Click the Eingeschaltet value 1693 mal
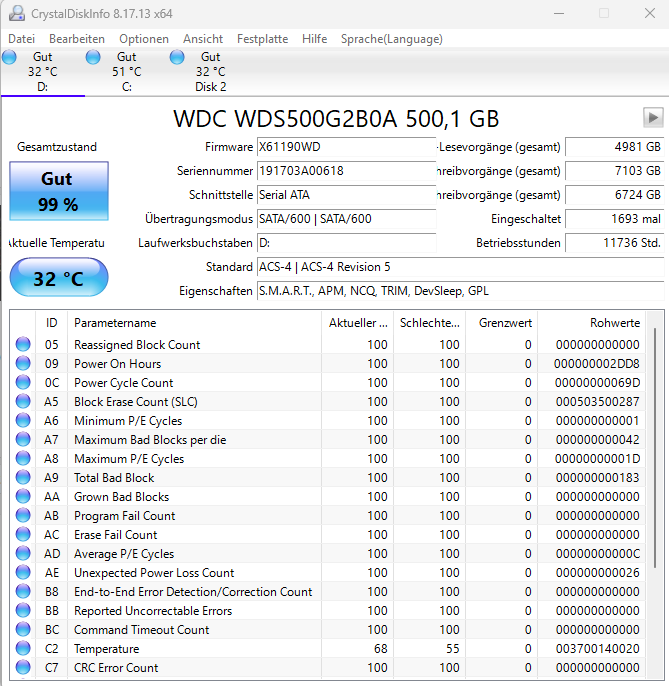This screenshot has height=686, width=669. [615, 219]
